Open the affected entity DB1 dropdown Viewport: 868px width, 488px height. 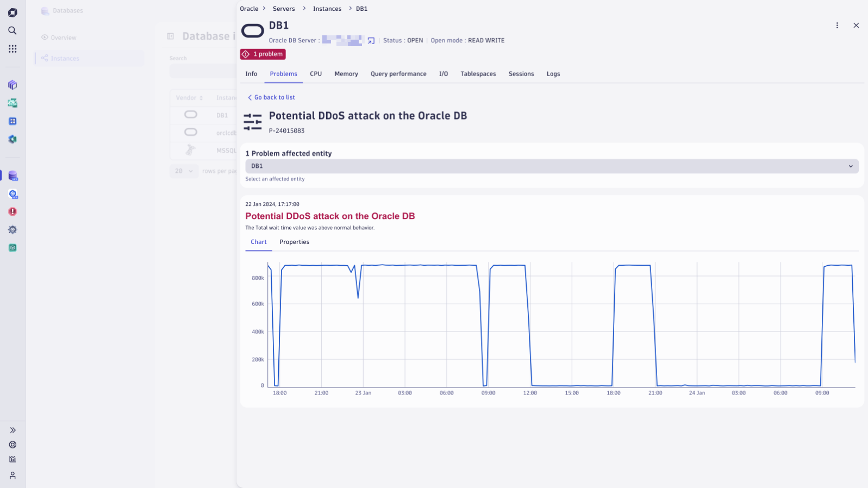tap(552, 166)
